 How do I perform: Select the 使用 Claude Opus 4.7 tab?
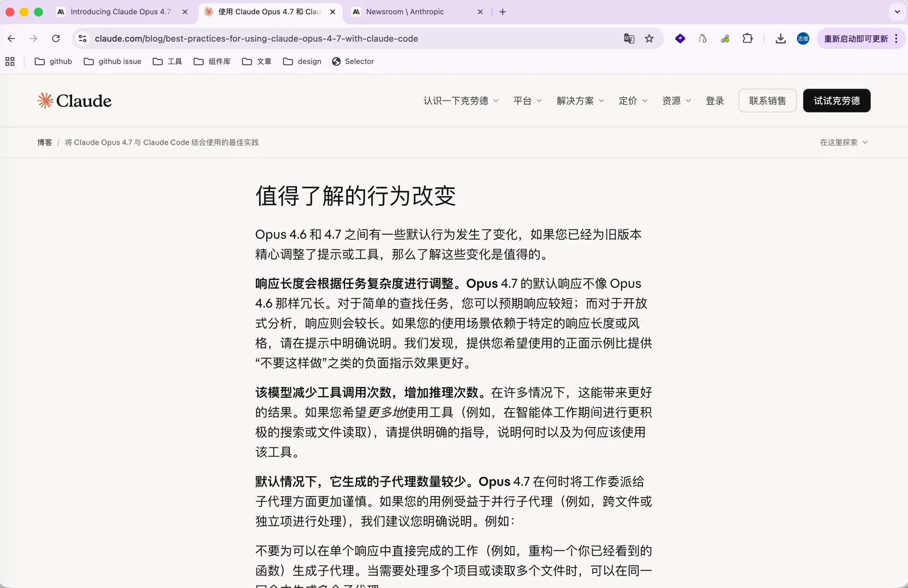(269, 12)
